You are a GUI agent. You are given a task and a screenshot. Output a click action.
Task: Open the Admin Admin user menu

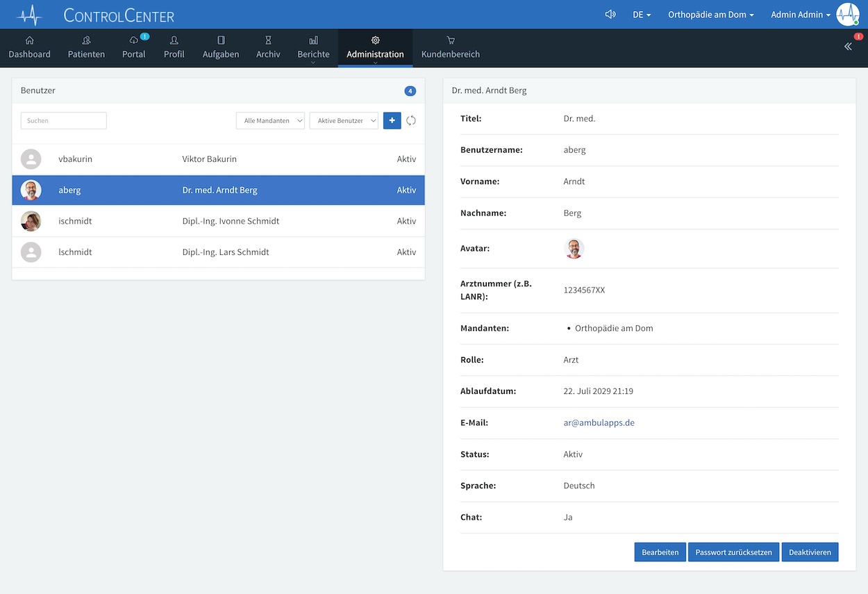[801, 15]
